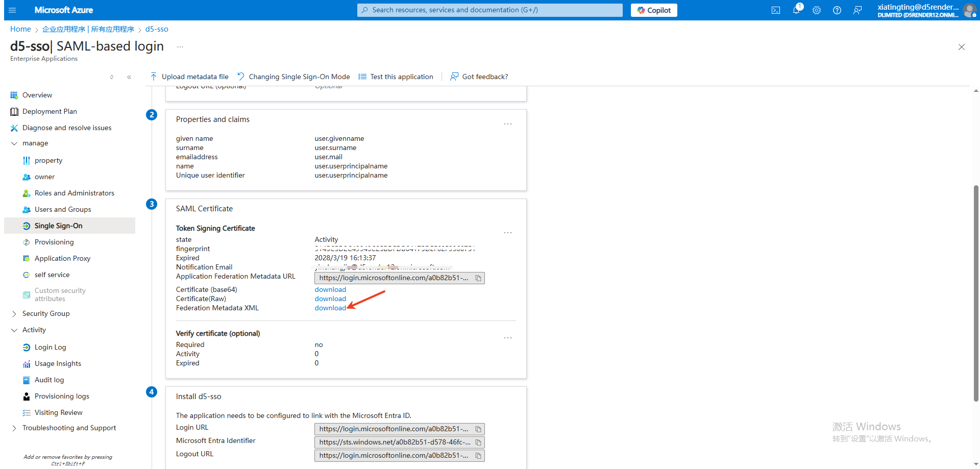
Task: Download Certificate(Raw)
Action: 330,299
